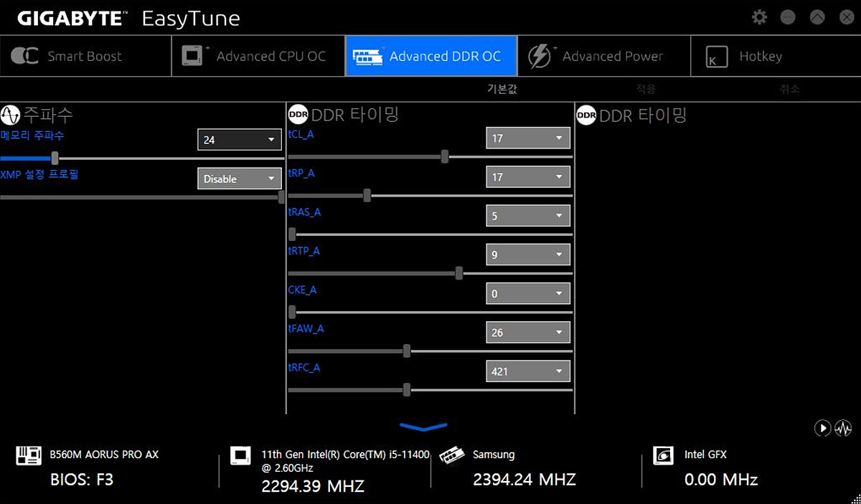Click the memory stick icon beside Samsung
Image resolution: width=861 pixels, height=504 pixels.
pos(451,455)
